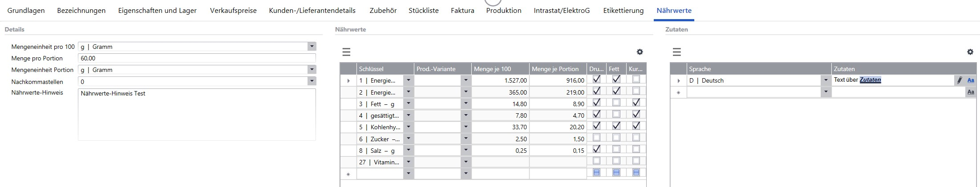Open the Stückliste tab

click(423, 11)
